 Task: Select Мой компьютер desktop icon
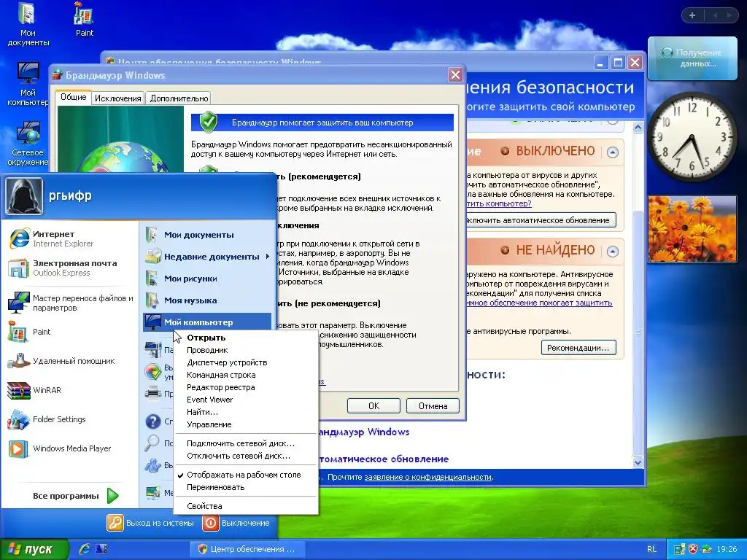[x=28, y=84]
